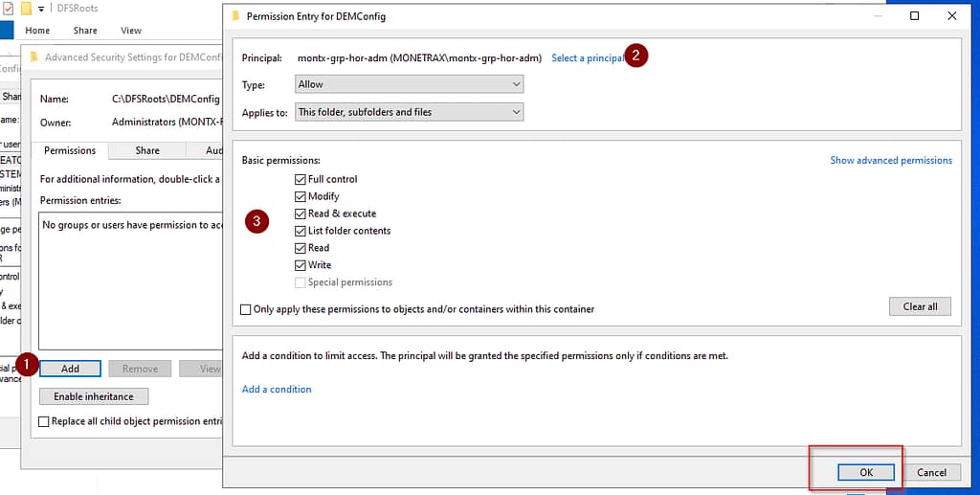Click the Clear all button

tap(919, 306)
